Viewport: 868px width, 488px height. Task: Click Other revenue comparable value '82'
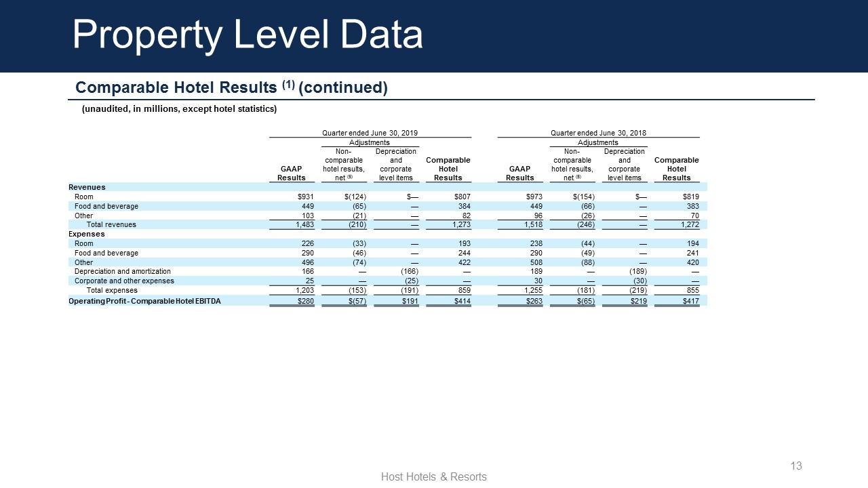point(467,216)
